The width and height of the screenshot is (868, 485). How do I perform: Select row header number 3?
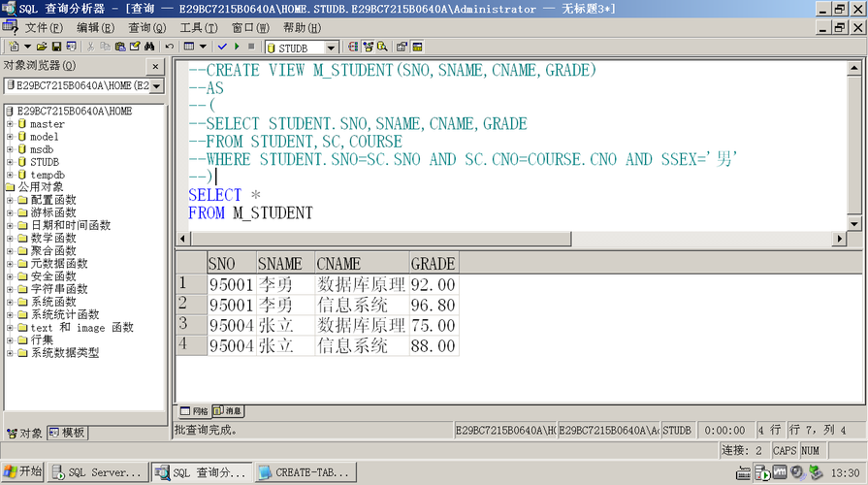click(191, 325)
